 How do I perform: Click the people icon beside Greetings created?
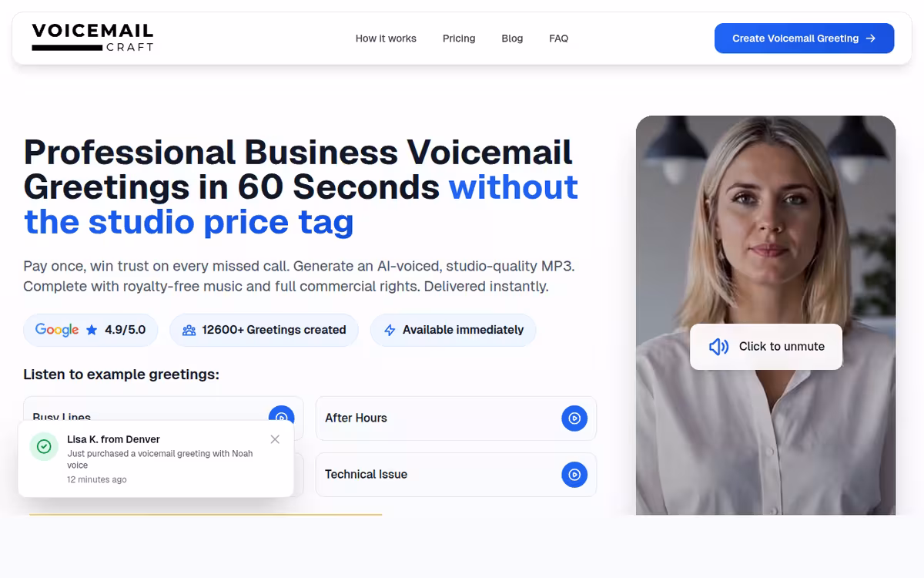coord(189,330)
